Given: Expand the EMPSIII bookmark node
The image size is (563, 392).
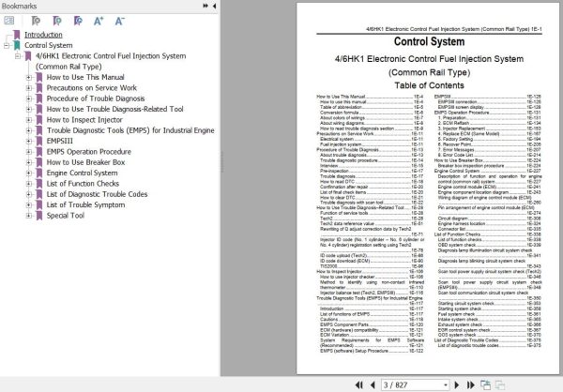Looking at the screenshot, I should pyautogui.click(x=29, y=141).
